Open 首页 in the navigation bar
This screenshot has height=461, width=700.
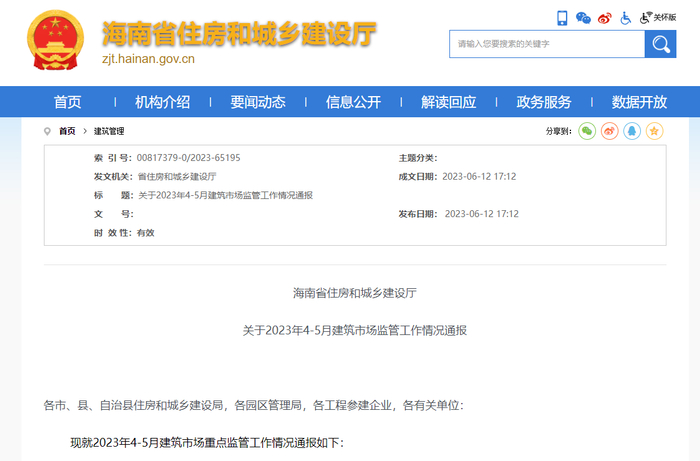pos(67,102)
